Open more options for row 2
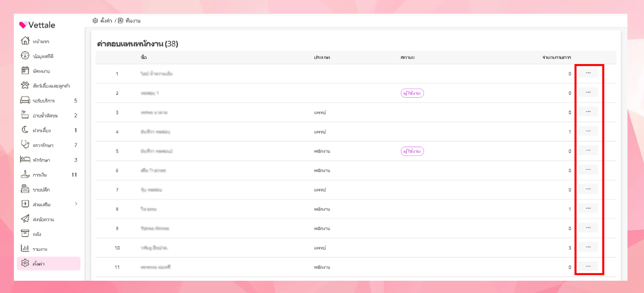 pos(588,92)
